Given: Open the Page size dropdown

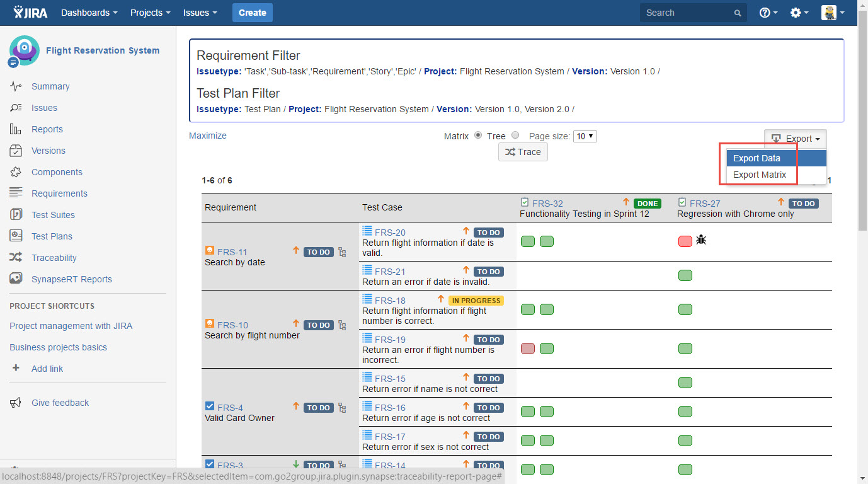Looking at the screenshot, I should [x=585, y=136].
